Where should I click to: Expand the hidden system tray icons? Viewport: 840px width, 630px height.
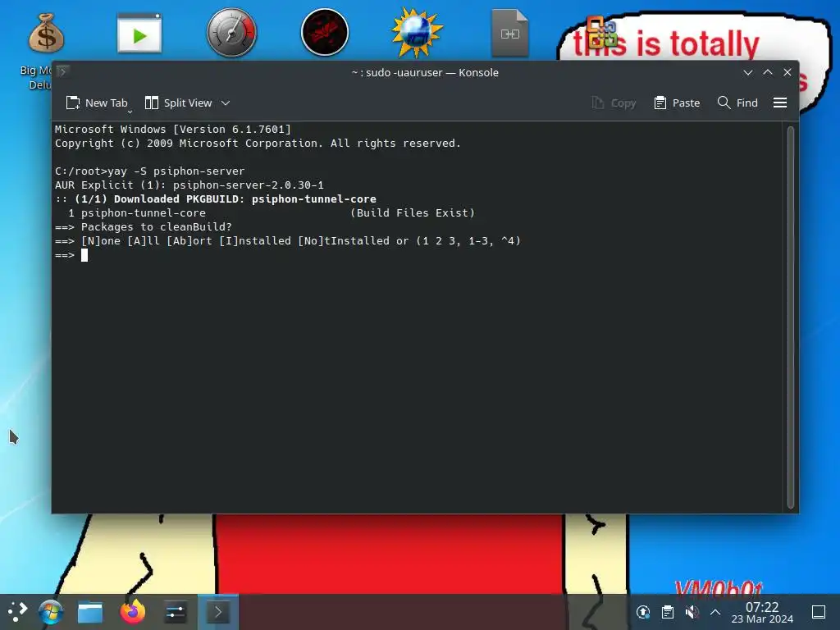[715, 612]
